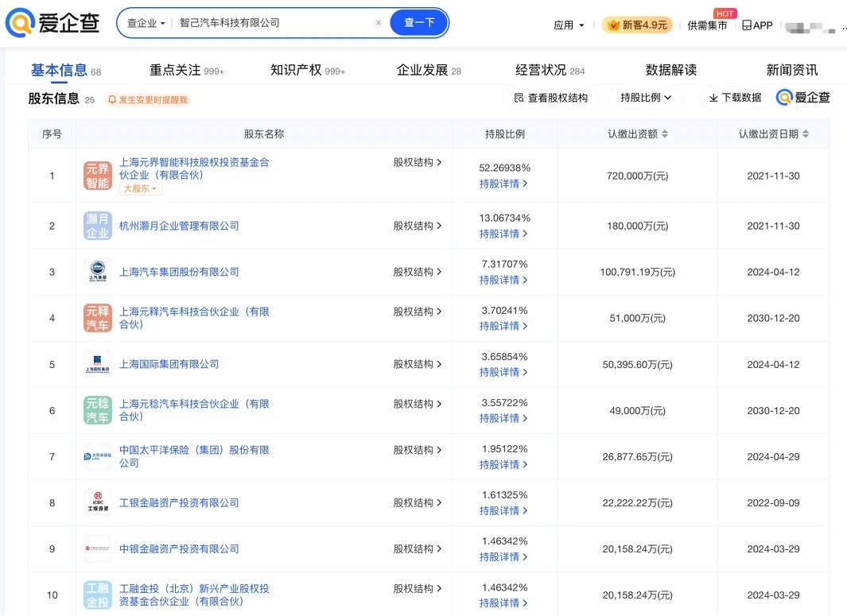Click the 上海国际集团 shareholder logo
The image size is (847, 616).
[98, 364]
